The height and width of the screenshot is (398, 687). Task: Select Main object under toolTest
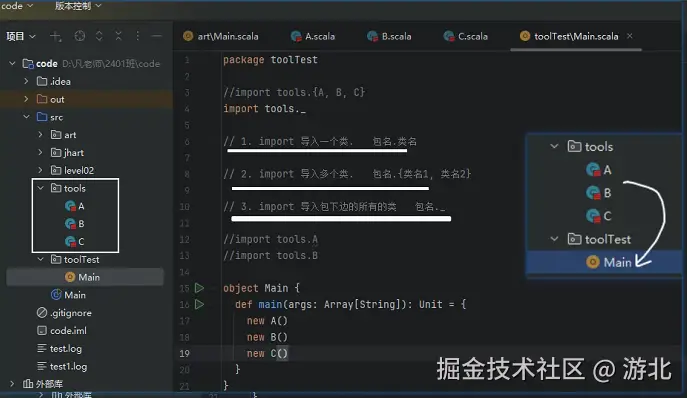(82, 277)
